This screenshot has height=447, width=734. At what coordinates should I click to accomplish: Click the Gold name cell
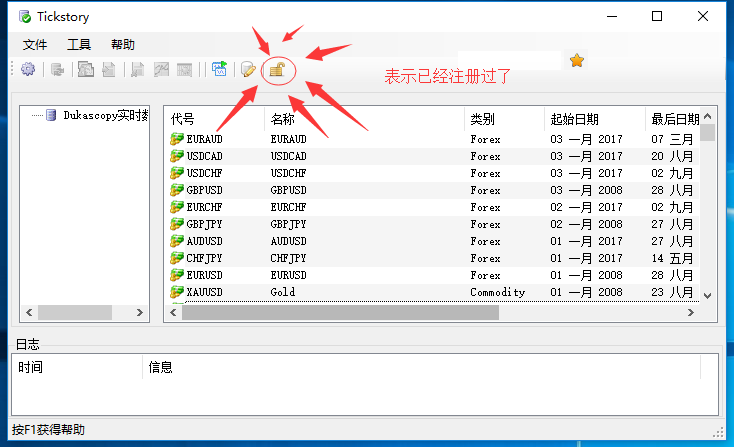point(283,292)
